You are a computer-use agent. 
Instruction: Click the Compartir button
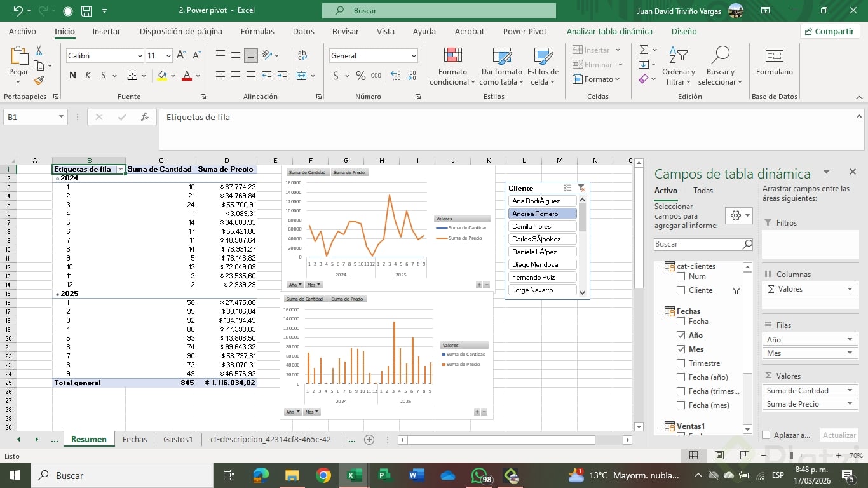[829, 31]
